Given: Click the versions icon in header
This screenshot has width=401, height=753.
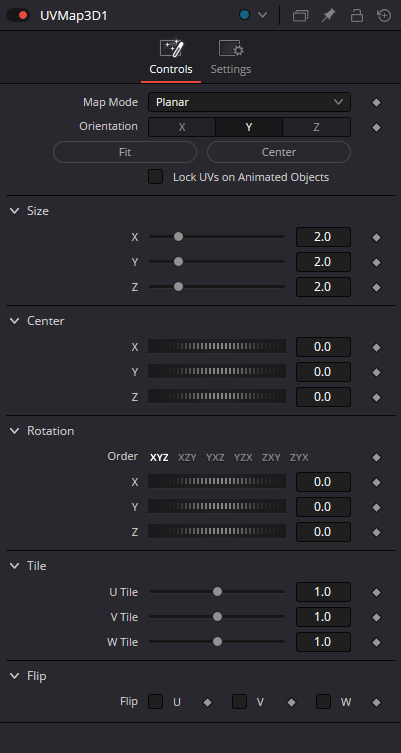Looking at the screenshot, I should tap(300, 16).
